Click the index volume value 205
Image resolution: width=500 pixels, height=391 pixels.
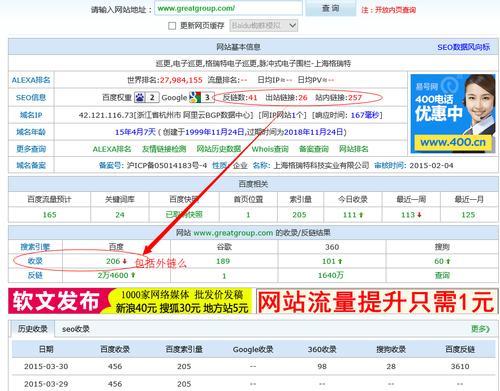click(299, 215)
